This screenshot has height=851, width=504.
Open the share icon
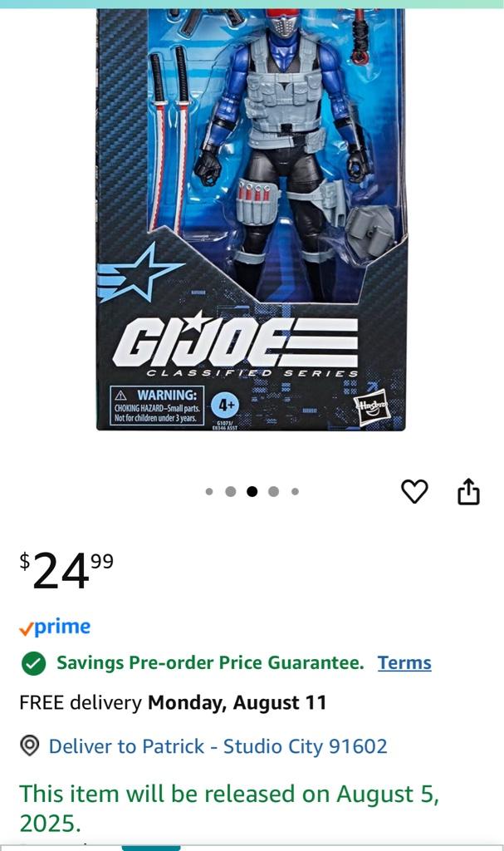[469, 492]
